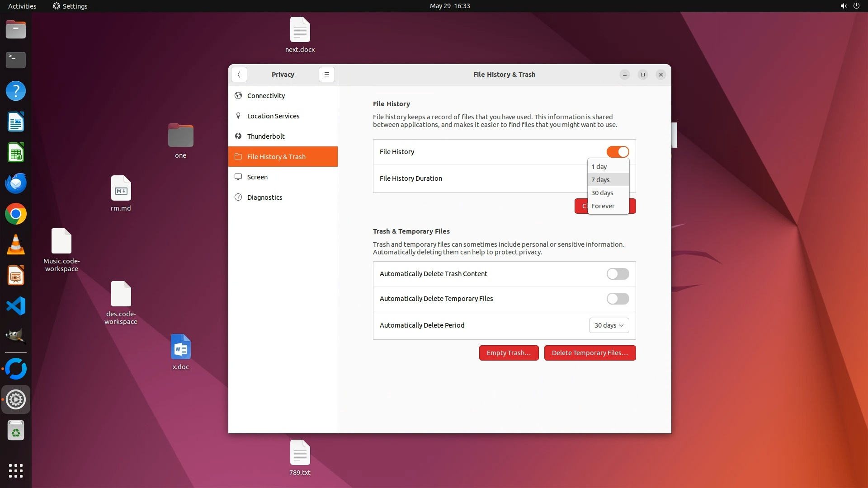Open Visual Studio Code from the dock
Screen dimensions: 868x488
pos(16,306)
